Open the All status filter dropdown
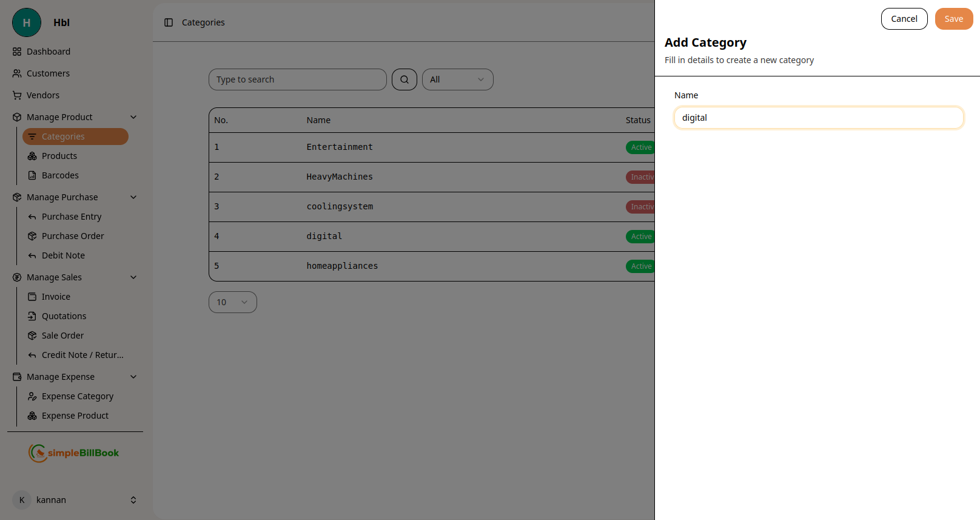The height and width of the screenshot is (520, 980). pos(457,79)
